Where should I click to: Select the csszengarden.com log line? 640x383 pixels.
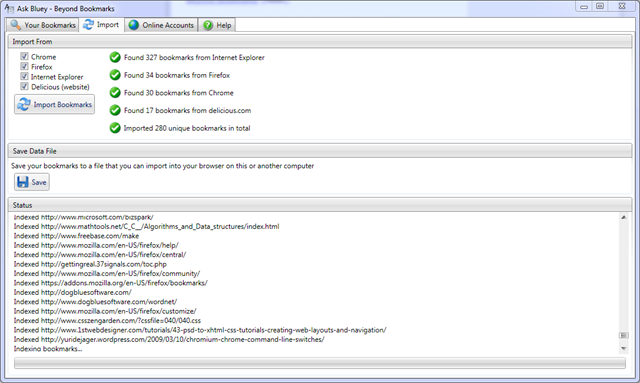tap(107, 320)
